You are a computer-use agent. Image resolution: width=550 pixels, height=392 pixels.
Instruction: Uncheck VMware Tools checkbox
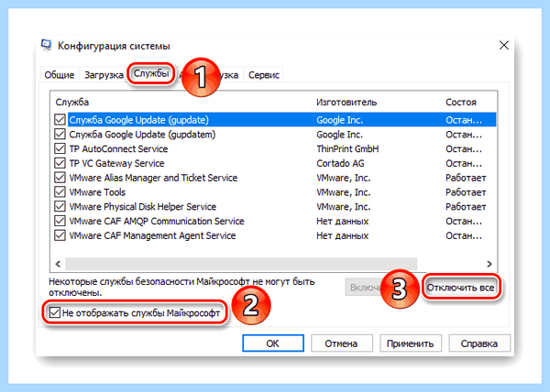pyautogui.click(x=60, y=192)
